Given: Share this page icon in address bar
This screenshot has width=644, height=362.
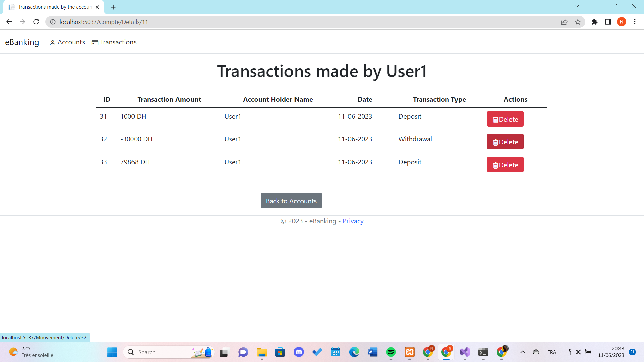Looking at the screenshot, I should click(564, 22).
